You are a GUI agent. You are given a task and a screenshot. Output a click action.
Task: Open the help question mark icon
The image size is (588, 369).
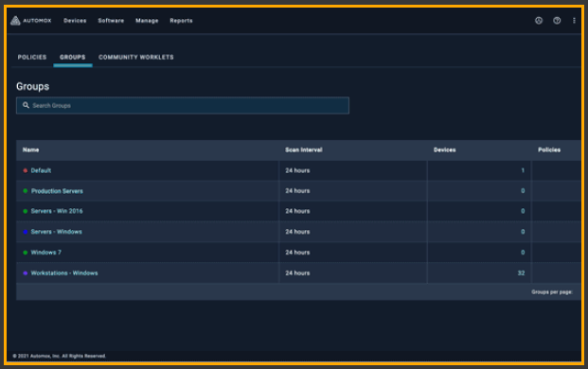click(557, 21)
